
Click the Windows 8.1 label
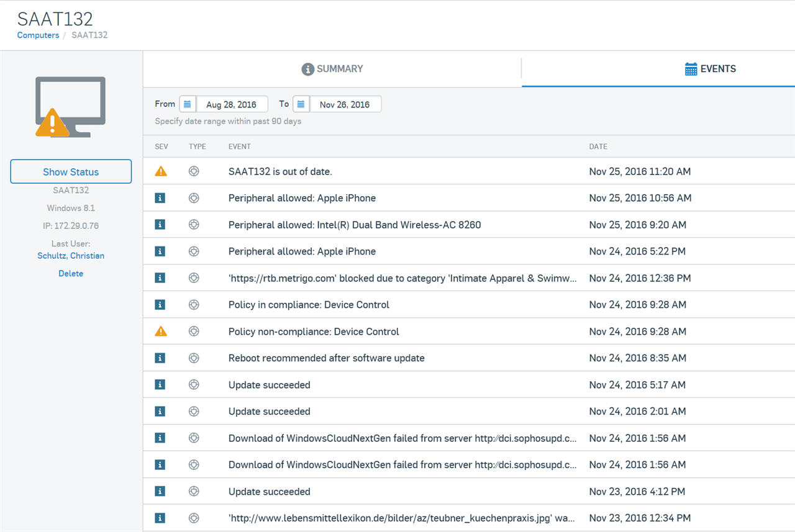71,208
